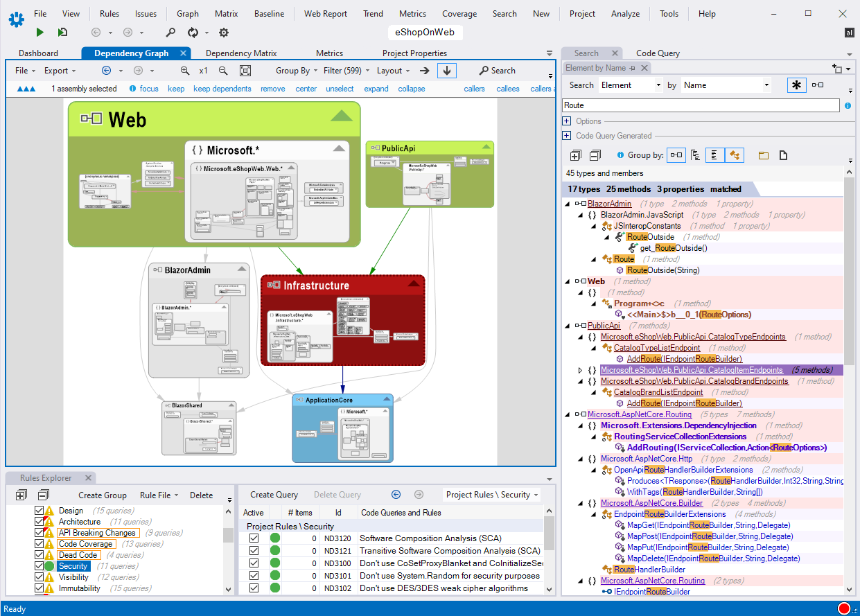The height and width of the screenshot is (616, 860).
Task: Toggle the Dead Code rule group checkbox
Action: click(40, 555)
